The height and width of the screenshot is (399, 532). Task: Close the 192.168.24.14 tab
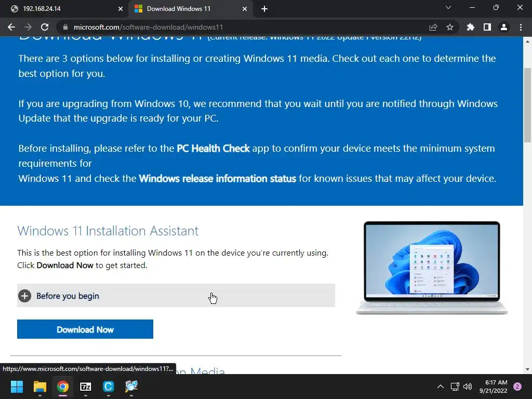(x=121, y=9)
